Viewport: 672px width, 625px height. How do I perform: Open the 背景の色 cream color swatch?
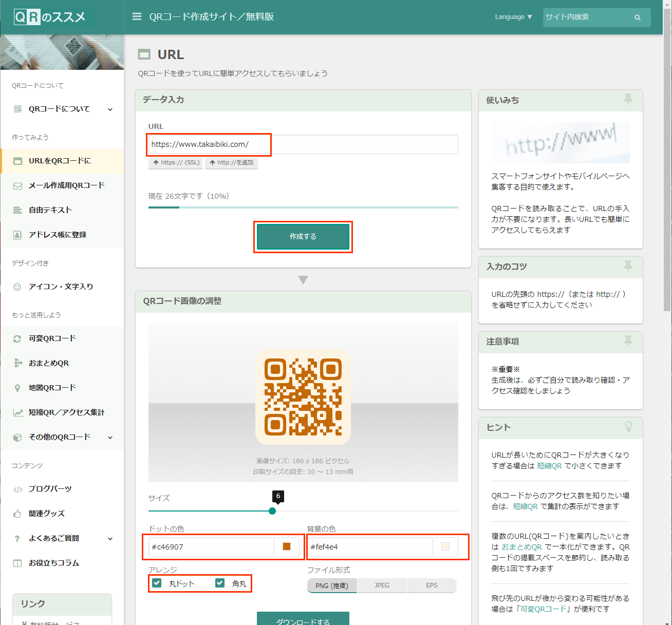pos(445,546)
